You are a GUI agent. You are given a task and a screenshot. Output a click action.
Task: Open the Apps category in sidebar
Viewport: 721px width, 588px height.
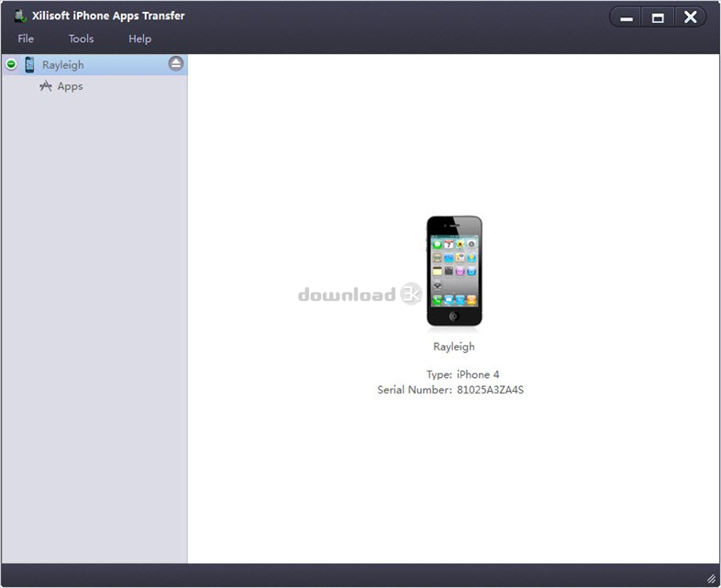[70, 86]
